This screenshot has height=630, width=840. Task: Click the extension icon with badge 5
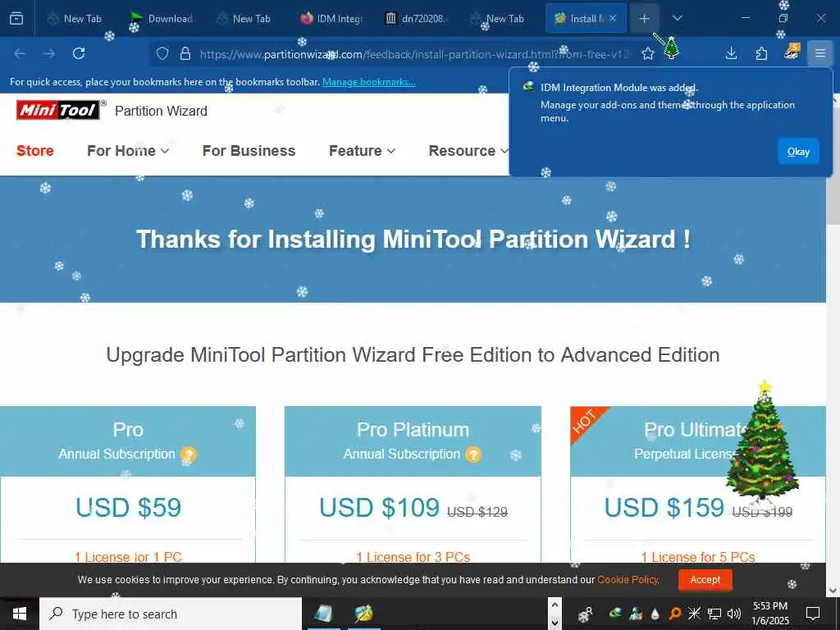click(x=792, y=52)
